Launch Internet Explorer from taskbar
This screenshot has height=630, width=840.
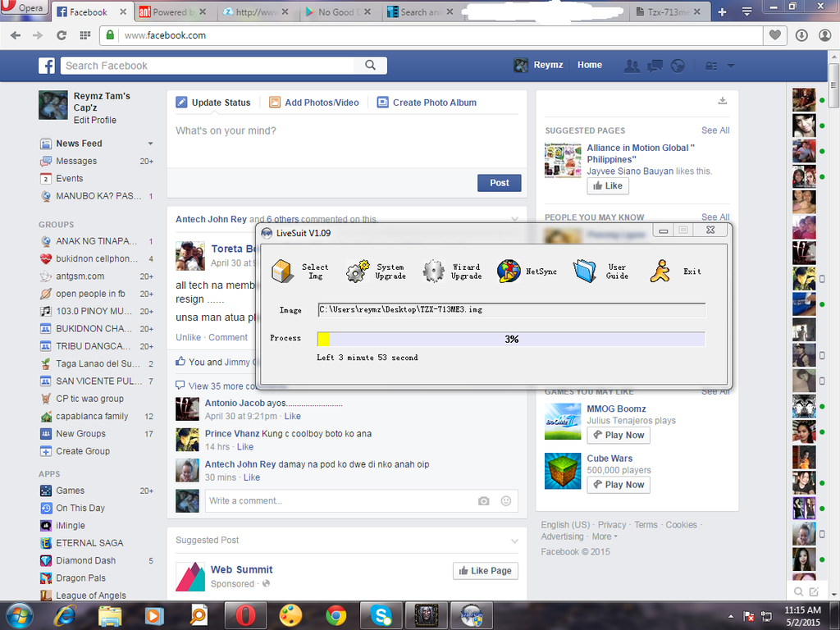pos(65,615)
